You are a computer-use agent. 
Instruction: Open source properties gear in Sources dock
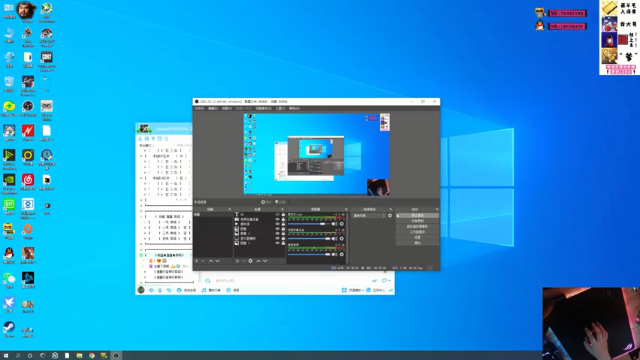click(x=251, y=261)
